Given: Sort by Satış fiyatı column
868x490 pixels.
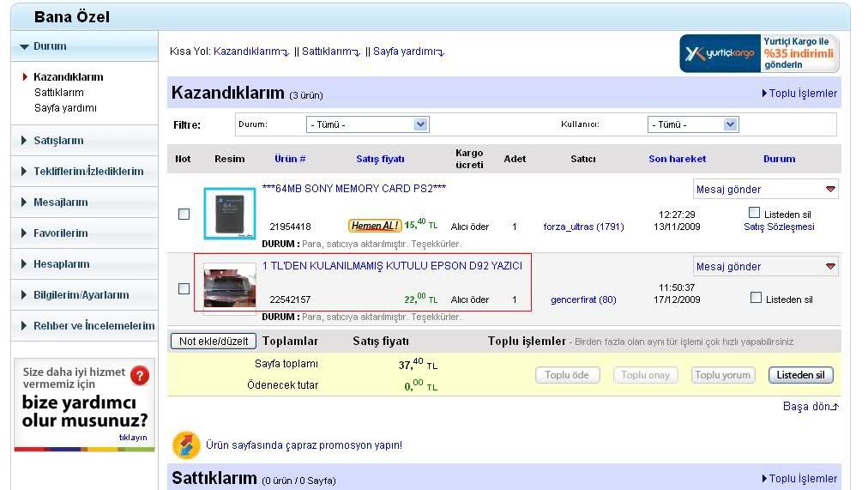Looking at the screenshot, I should click(x=380, y=159).
